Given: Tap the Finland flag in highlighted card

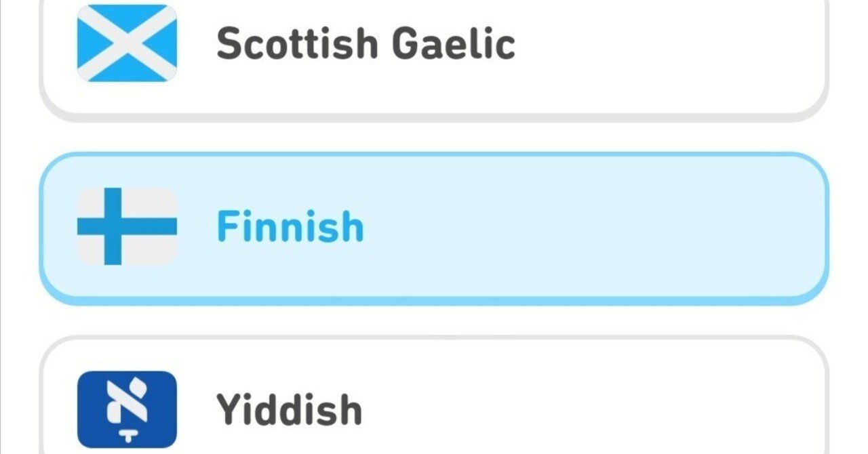Looking at the screenshot, I should (127, 226).
